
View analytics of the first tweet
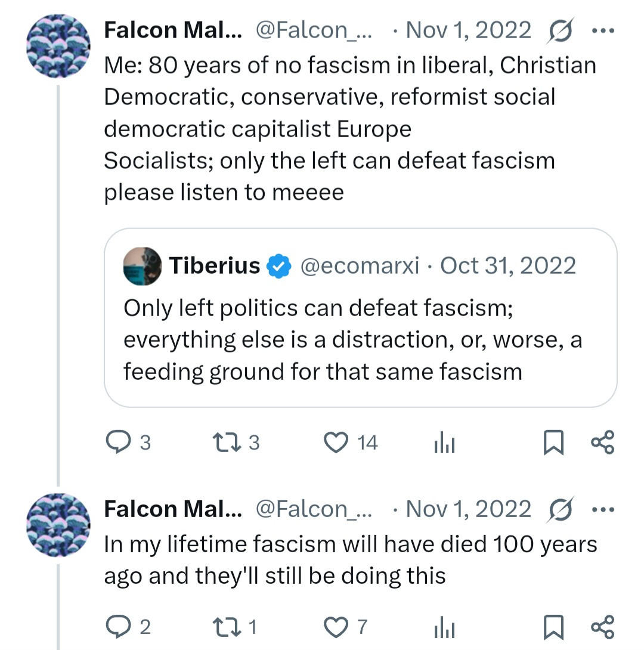click(444, 443)
